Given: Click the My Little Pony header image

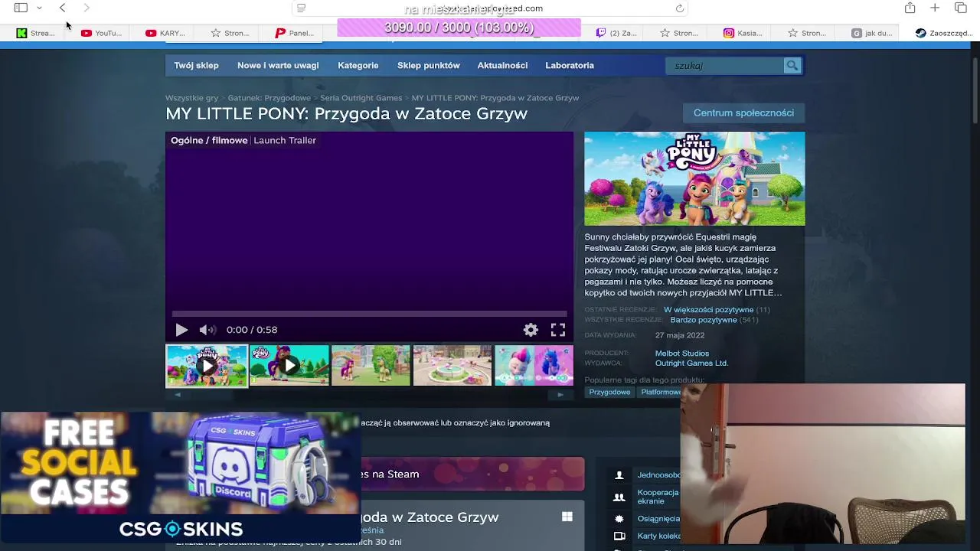Looking at the screenshot, I should [694, 178].
